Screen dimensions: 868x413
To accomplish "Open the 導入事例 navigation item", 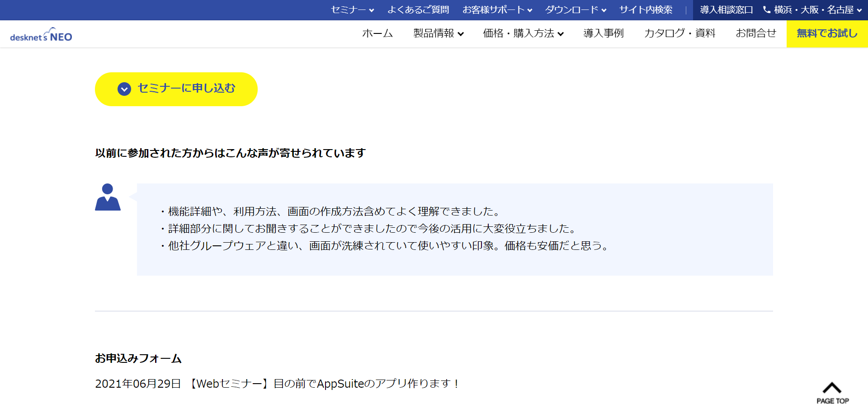I will [x=604, y=33].
